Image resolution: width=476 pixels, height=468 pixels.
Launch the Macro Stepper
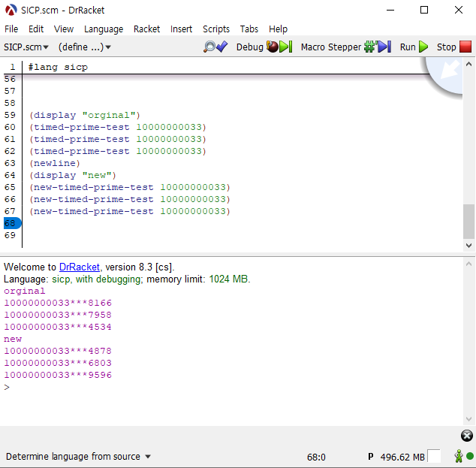(x=345, y=47)
